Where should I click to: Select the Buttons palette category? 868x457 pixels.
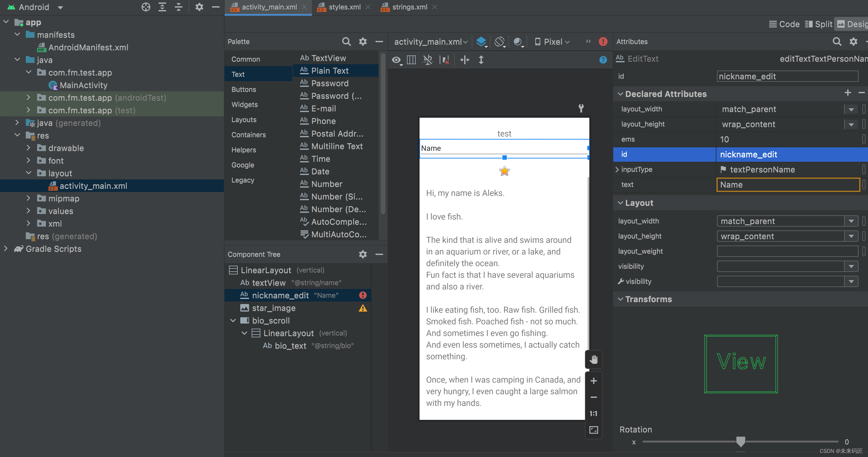pos(244,89)
